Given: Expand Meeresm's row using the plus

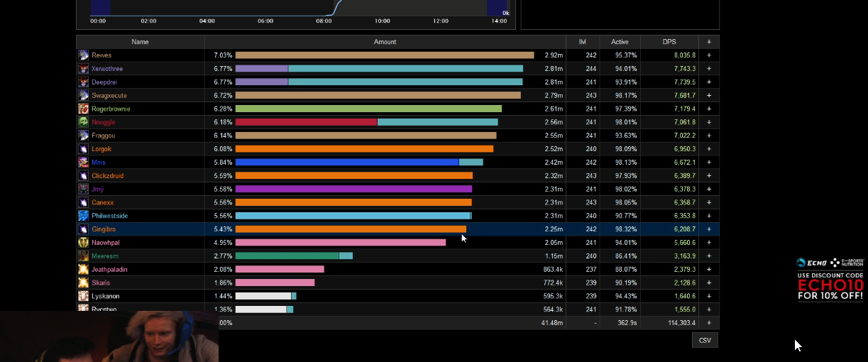Looking at the screenshot, I should [708, 256].
